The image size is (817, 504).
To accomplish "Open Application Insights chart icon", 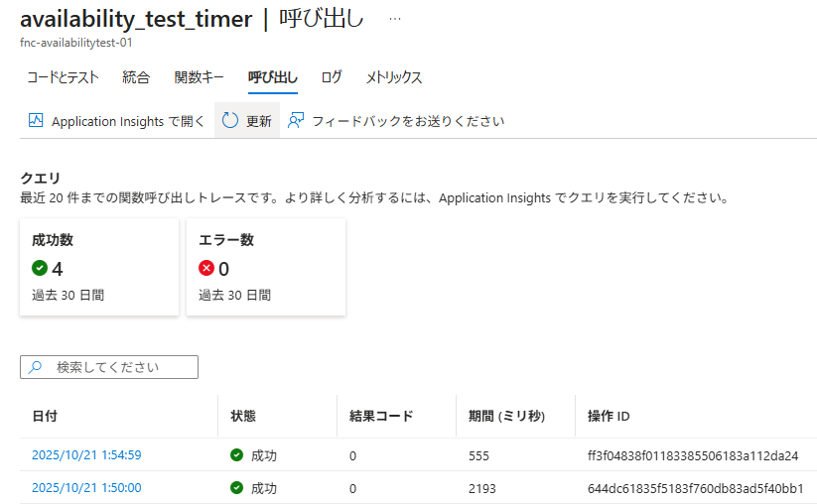I will (x=36, y=120).
